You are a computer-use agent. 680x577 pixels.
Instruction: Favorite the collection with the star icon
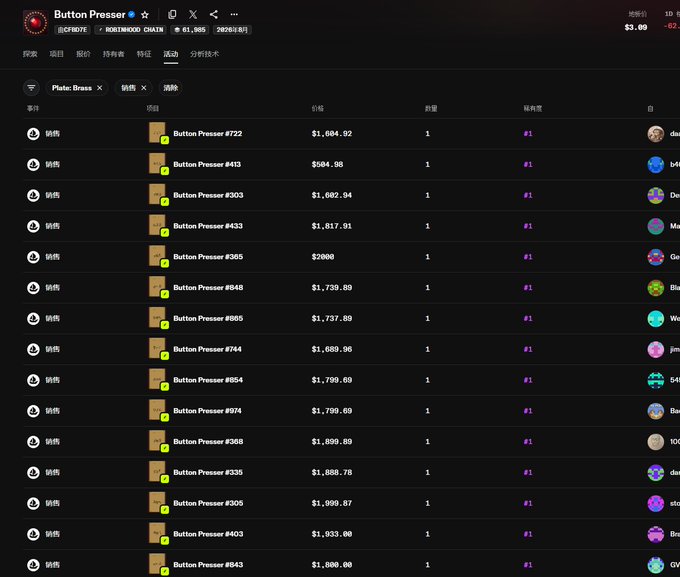[x=145, y=15]
